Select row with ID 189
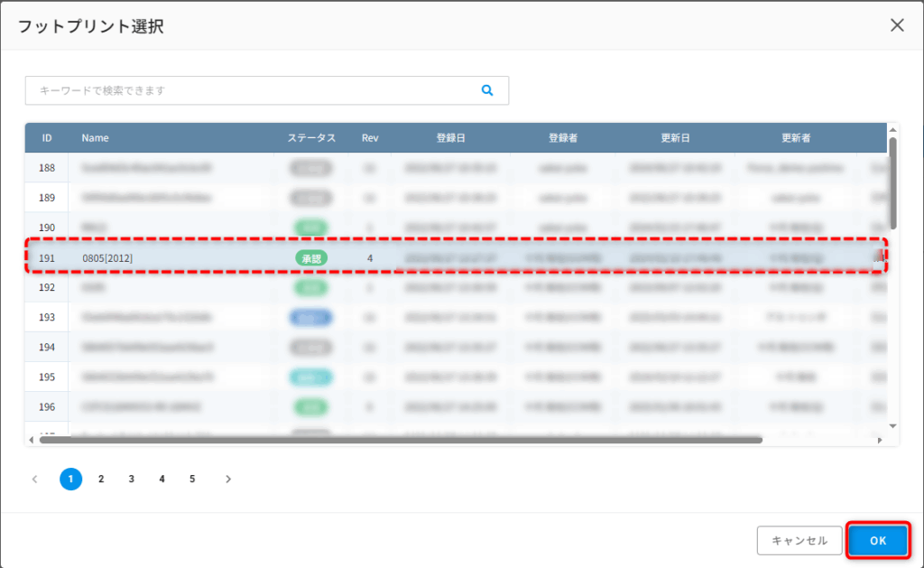The height and width of the screenshot is (568, 924). click(x=456, y=198)
